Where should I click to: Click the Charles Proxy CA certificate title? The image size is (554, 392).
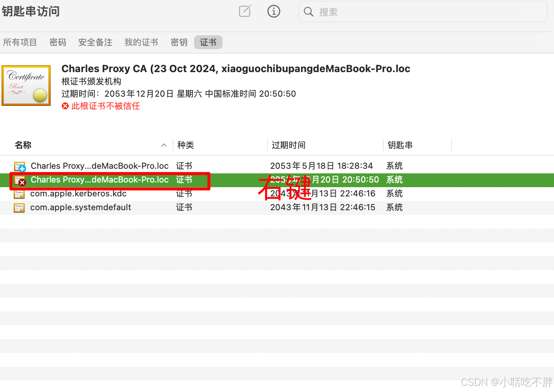(236, 69)
